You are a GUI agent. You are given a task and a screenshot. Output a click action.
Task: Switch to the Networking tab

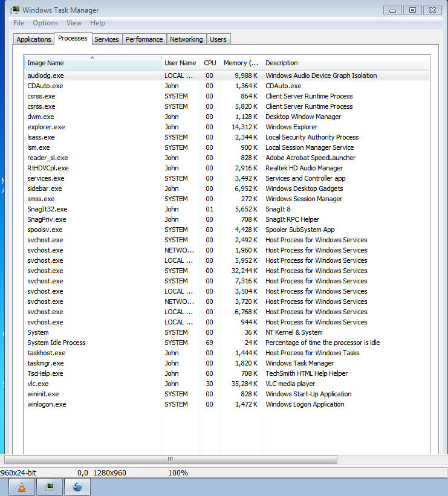(186, 39)
